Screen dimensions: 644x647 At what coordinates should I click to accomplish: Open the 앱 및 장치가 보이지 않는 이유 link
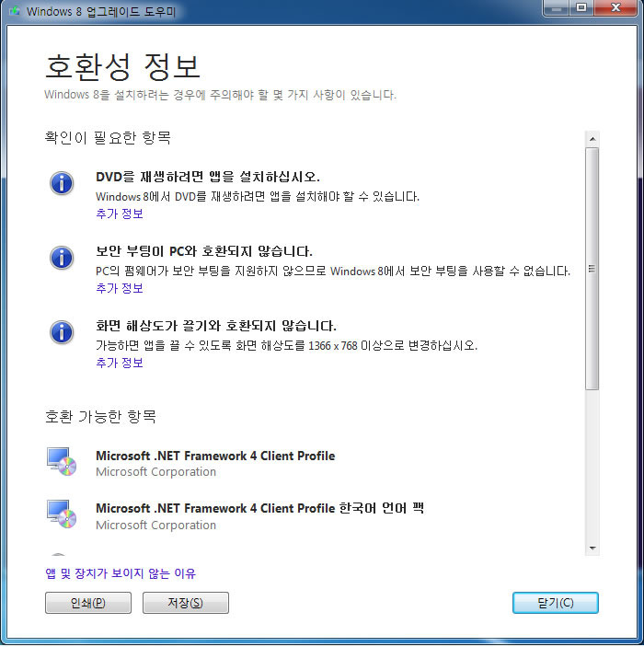click(121, 573)
